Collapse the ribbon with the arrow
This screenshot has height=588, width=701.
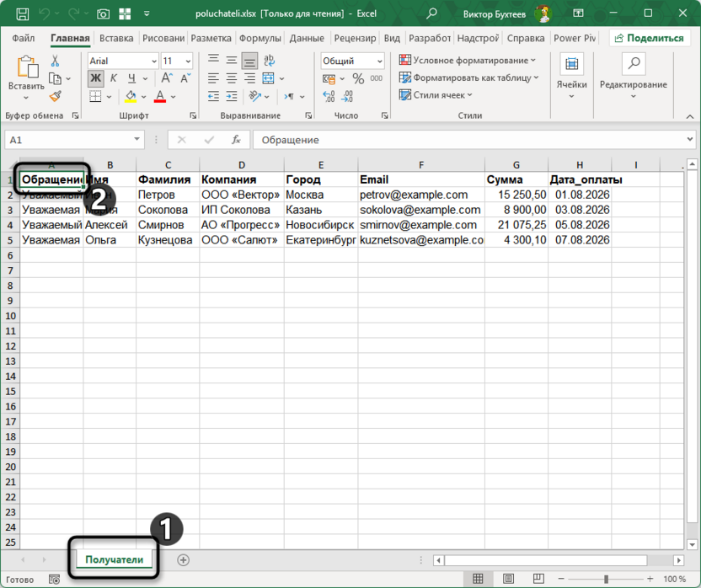[x=690, y=117]
